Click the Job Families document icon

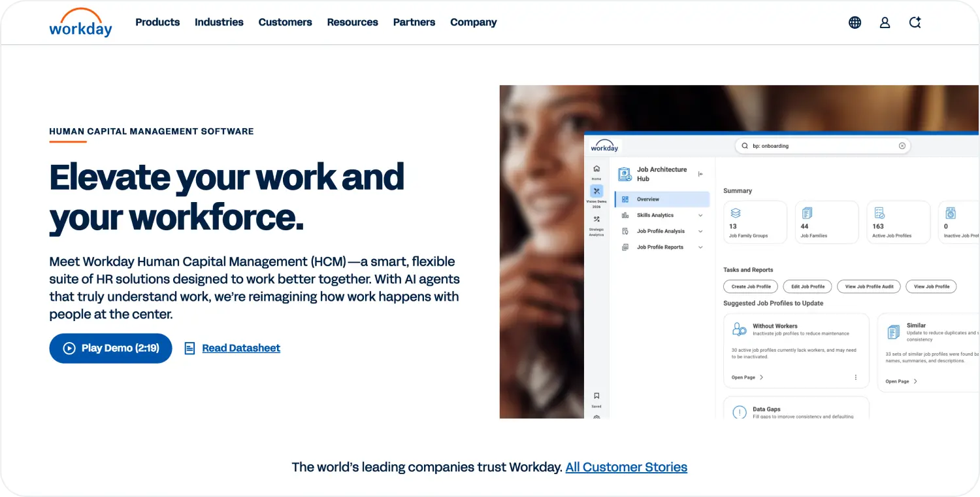tap(807, 213)
